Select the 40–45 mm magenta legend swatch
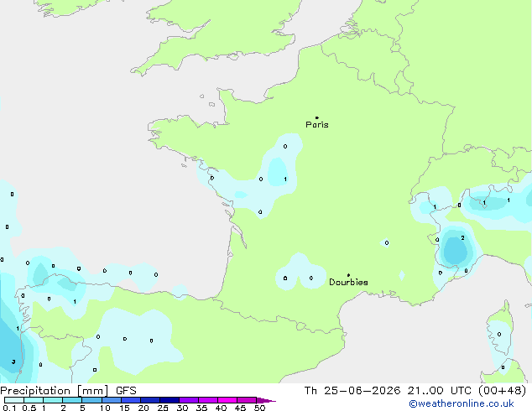The image size is (532, 411). (227, 400)
